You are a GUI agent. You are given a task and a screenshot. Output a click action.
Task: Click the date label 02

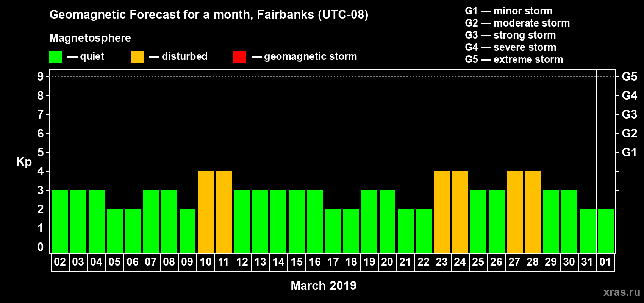pos(60,262)
